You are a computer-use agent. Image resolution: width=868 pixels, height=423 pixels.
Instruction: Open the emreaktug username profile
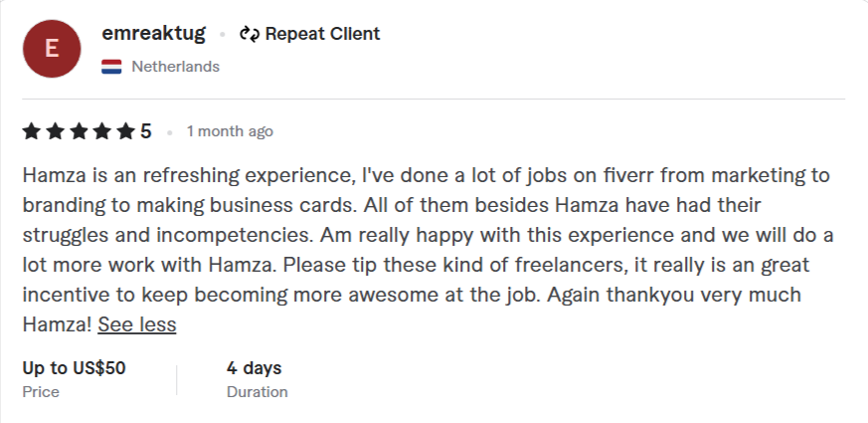point(154,34)
